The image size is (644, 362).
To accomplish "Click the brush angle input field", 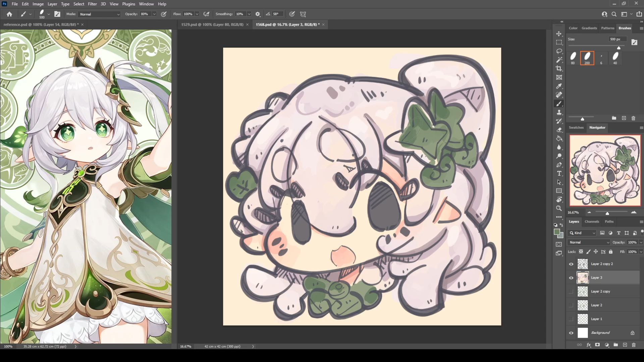I will point(277,14).
